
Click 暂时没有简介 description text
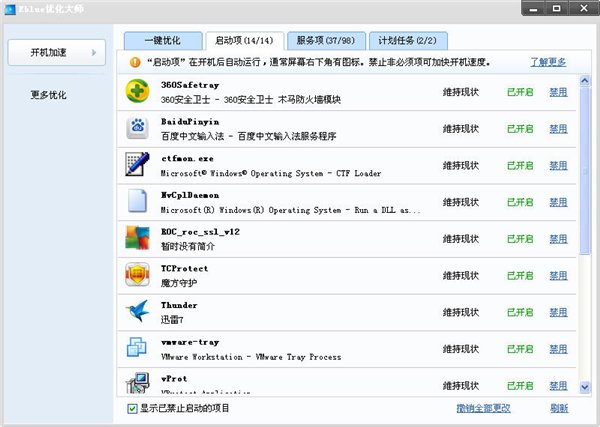[188, 246]
